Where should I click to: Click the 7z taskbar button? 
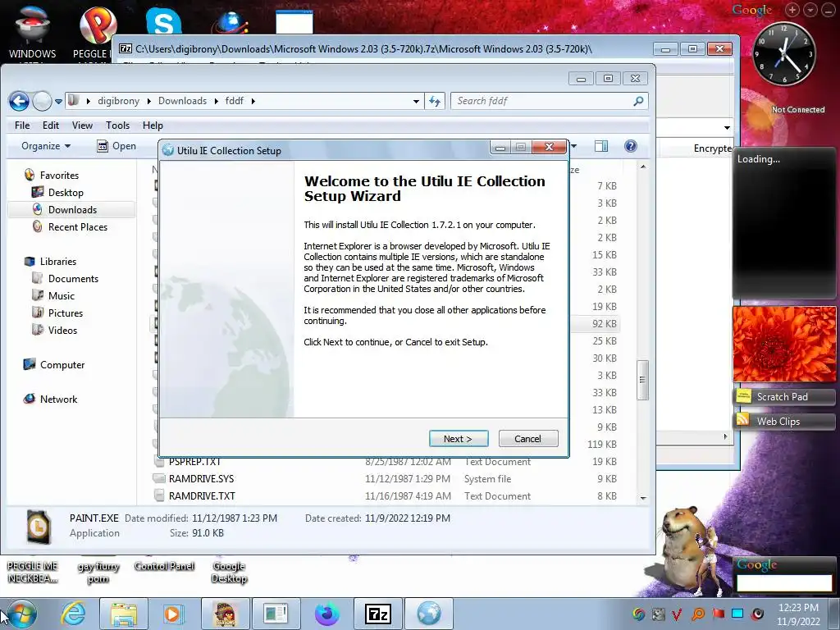click(377, 614)
